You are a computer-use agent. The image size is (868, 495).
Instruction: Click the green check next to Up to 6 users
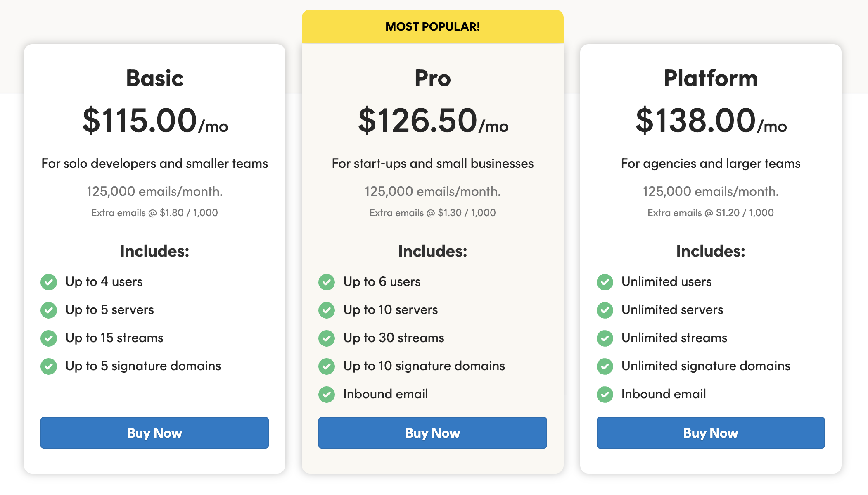pos(327,282)
